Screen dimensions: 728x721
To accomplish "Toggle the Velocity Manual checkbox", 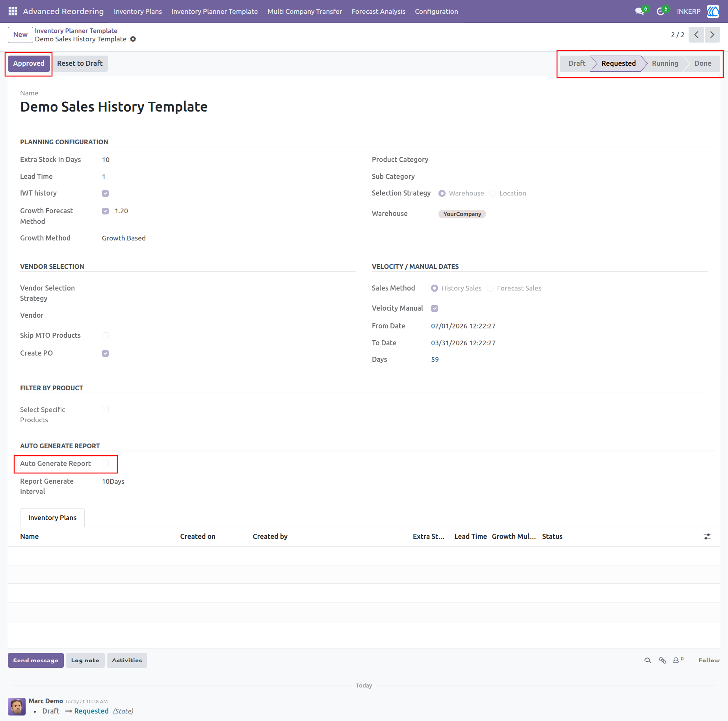I will 435,308.
